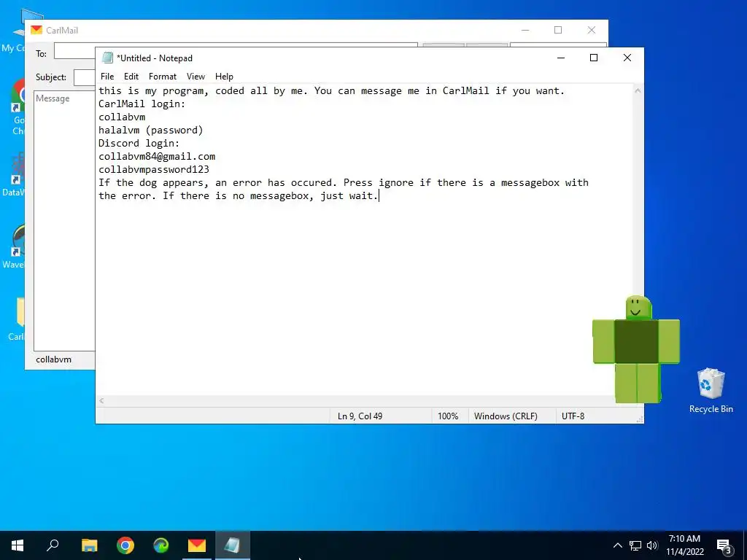Maximize the Notepad window
Viewport: 747px width, 560px height.
[594, 58]
